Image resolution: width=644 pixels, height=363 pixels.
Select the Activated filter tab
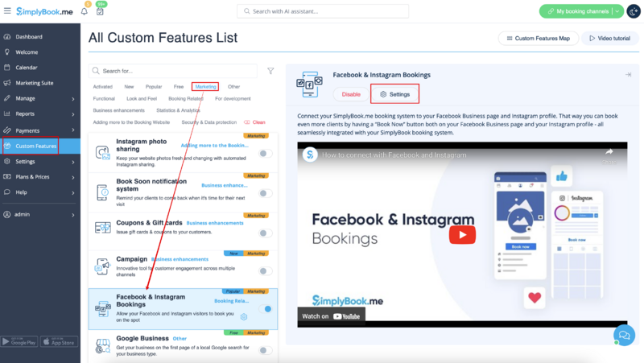click(x=103, y=87)
